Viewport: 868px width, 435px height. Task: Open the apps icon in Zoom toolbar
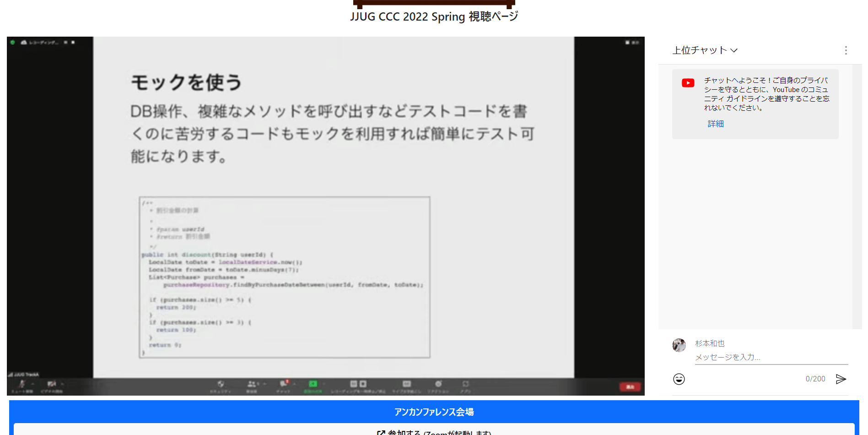pos(465,384)
